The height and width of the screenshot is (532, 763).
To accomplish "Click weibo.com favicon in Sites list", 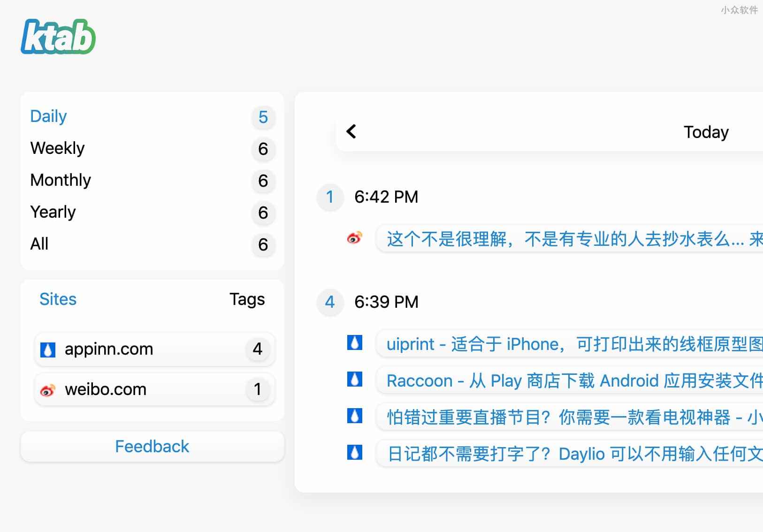I will pyautogui.click(x=48, y=390).
